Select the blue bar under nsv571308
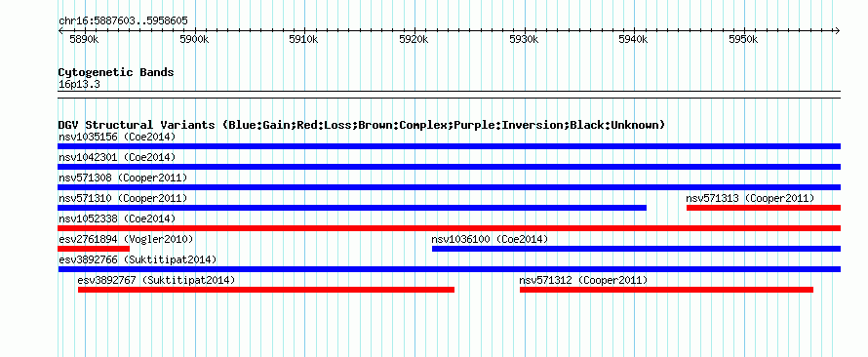This screenshot has height=357, width=868. tap(449, 187)
